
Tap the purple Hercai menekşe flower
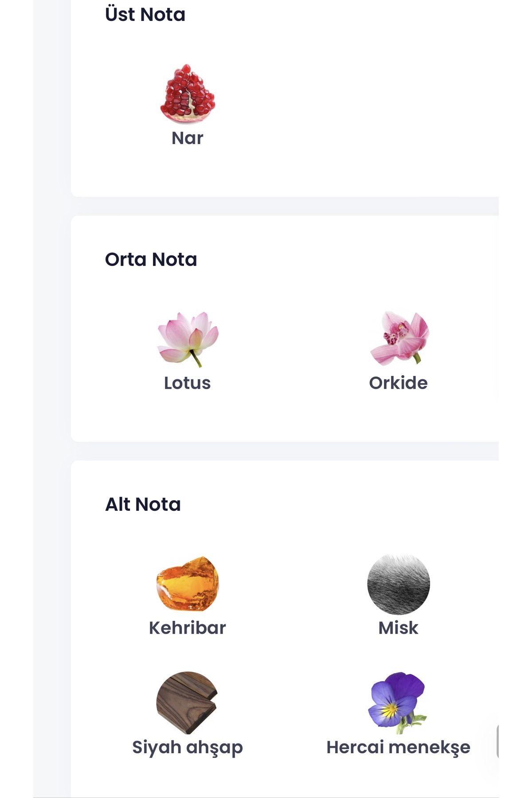397,703
